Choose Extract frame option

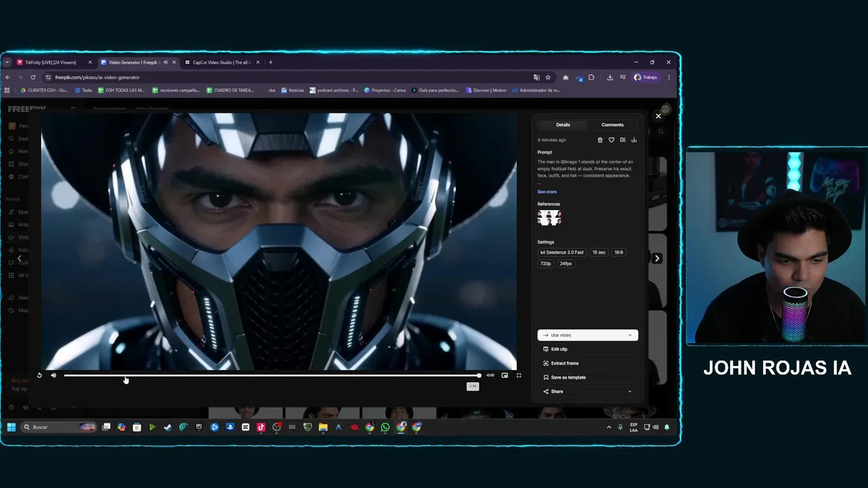pyautogui.click(x=587, y=363)
